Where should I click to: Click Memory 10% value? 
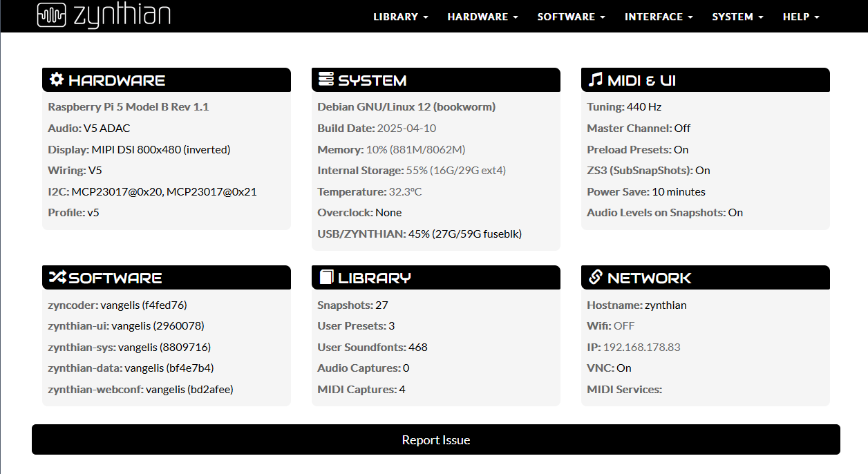click(x=416, y=149)
